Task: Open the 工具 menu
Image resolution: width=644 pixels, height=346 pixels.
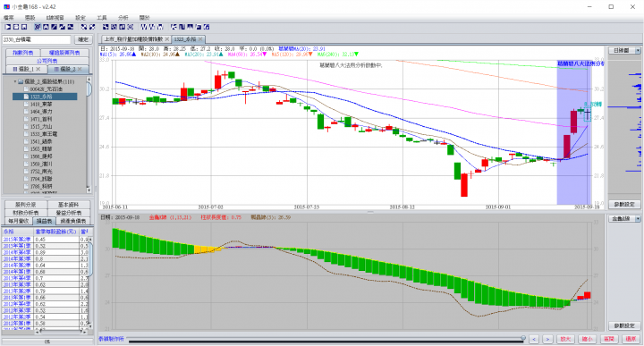Action: point(102,18)
